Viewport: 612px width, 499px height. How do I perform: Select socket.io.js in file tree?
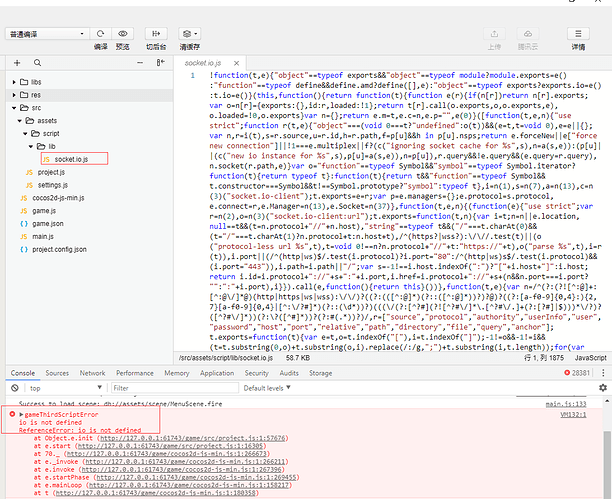click(x=71, y=159)
